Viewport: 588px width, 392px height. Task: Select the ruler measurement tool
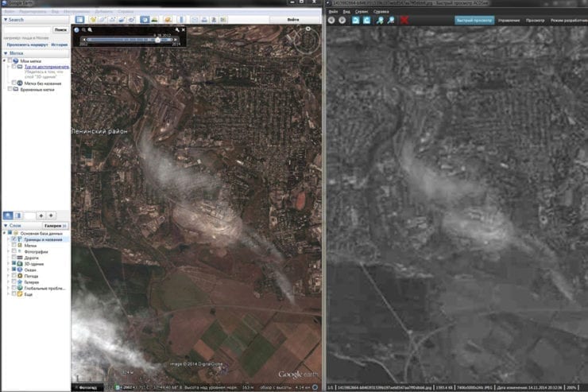pos(181,20)
